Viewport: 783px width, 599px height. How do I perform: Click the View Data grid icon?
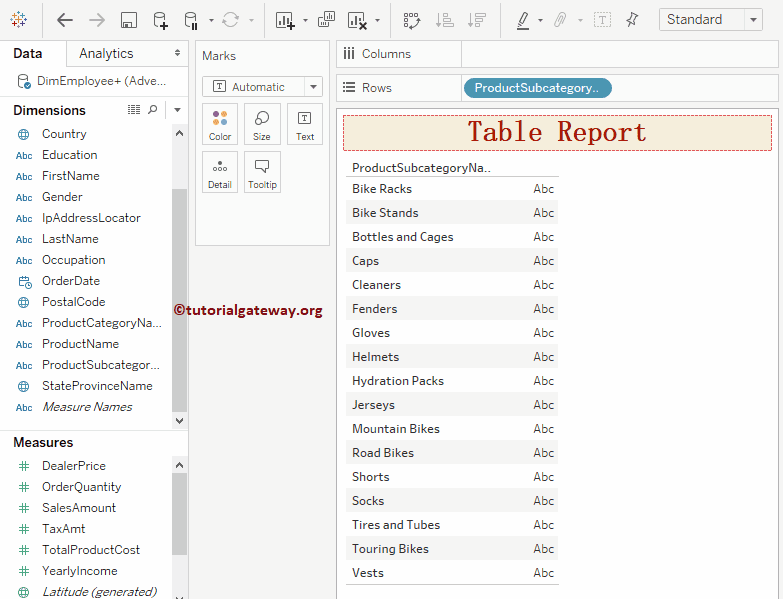134,110
